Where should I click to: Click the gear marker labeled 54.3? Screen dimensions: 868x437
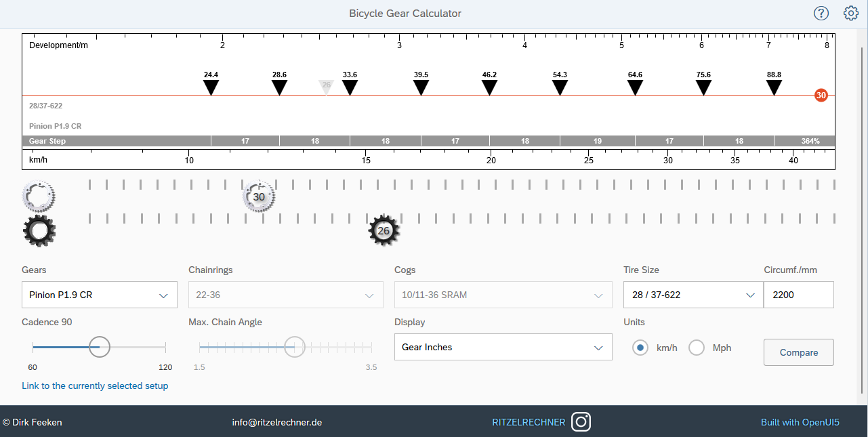coord(560,87)
